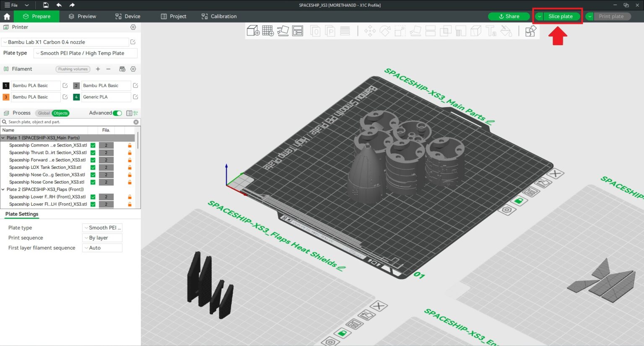Select the Auto orient tool
The image size is (644, 346).
[283, 31]
